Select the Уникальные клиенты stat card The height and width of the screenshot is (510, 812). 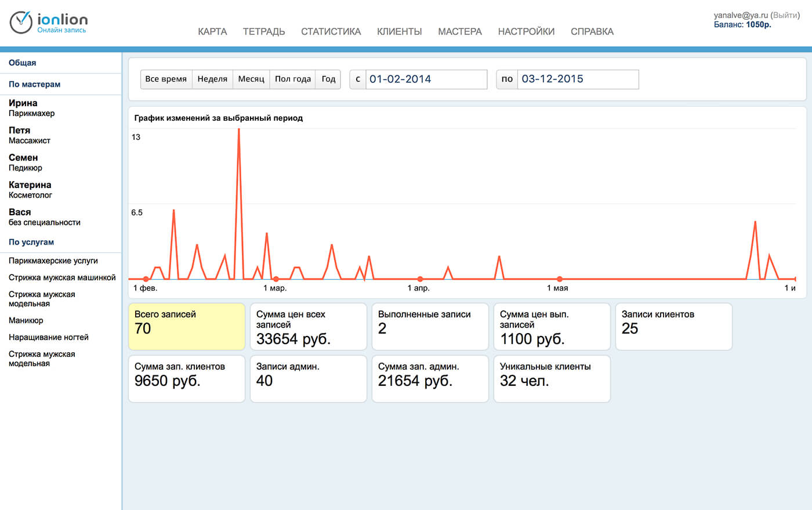[x=552, y=379]
